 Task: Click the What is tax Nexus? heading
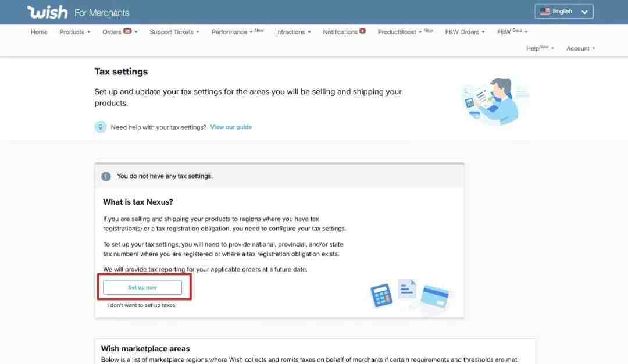coord(138,202)
